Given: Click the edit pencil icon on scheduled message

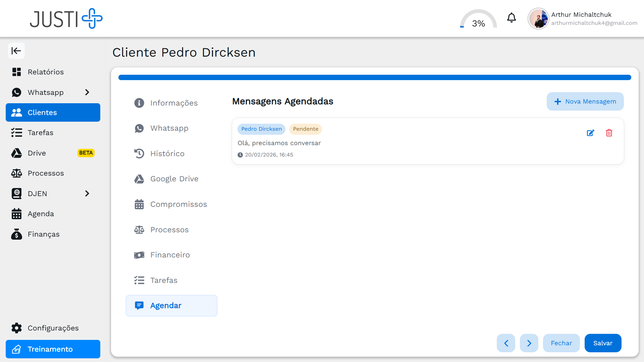Looking at the screenshot, I should tap(590, 133).
